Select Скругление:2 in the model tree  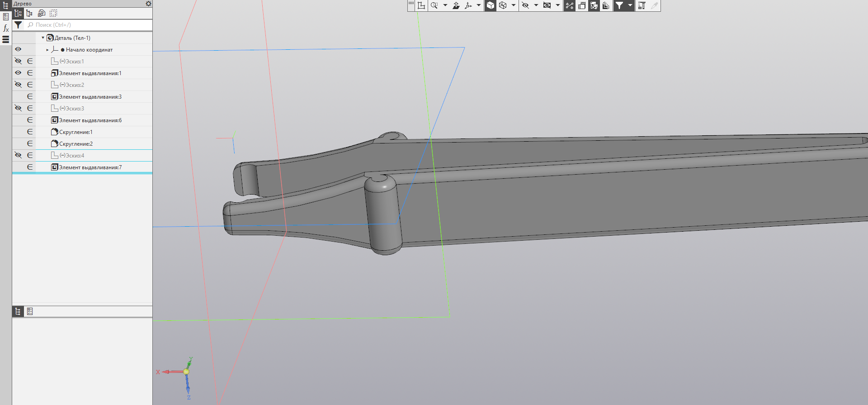coord(76,144)
